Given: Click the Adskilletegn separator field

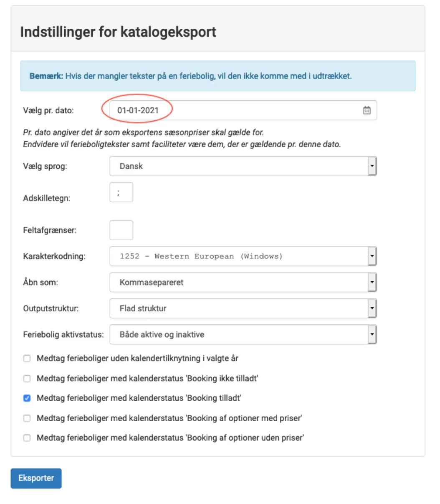Looking at the screenshot, I should pyautogui.click(x=121, y=192).
